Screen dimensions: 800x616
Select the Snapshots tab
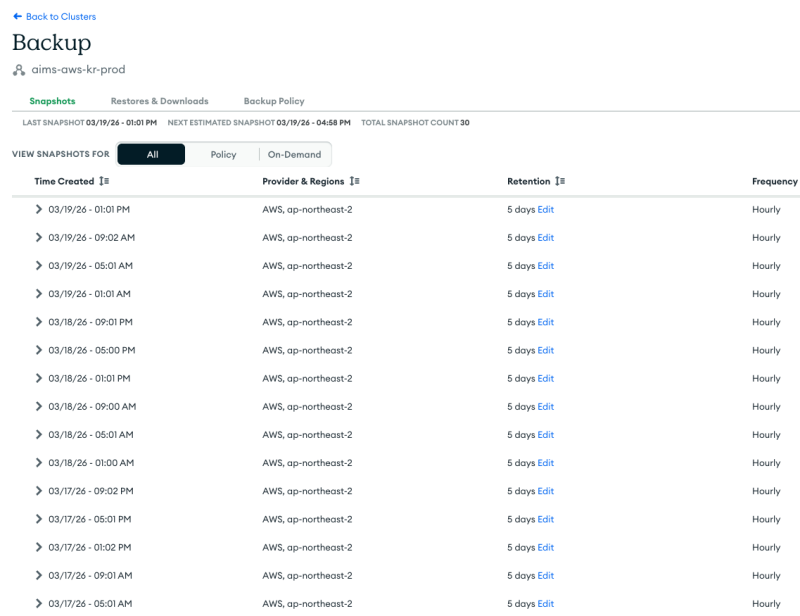52,101
